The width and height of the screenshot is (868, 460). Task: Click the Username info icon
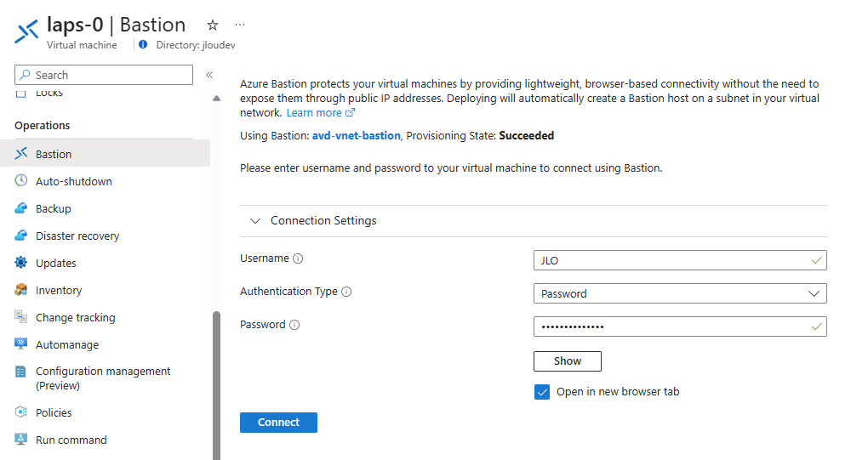tap(298, 258)
